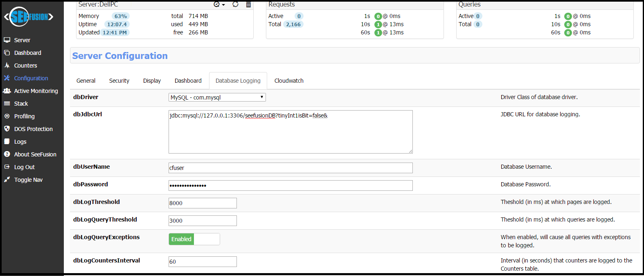
Task: Click the 'free 266 MB' memory value
Action: click(191, 32)
